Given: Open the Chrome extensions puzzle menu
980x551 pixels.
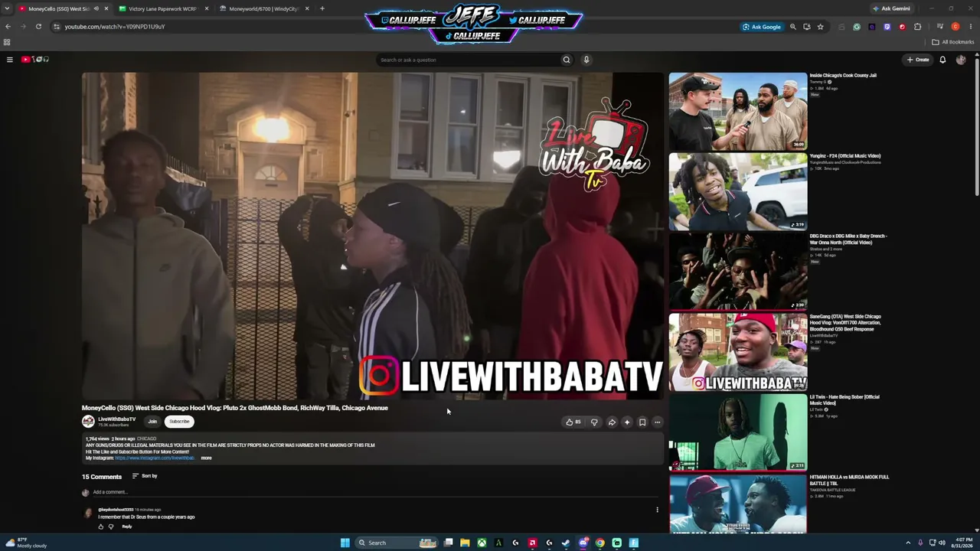Looking at the screenshot, I should point(917,27).
